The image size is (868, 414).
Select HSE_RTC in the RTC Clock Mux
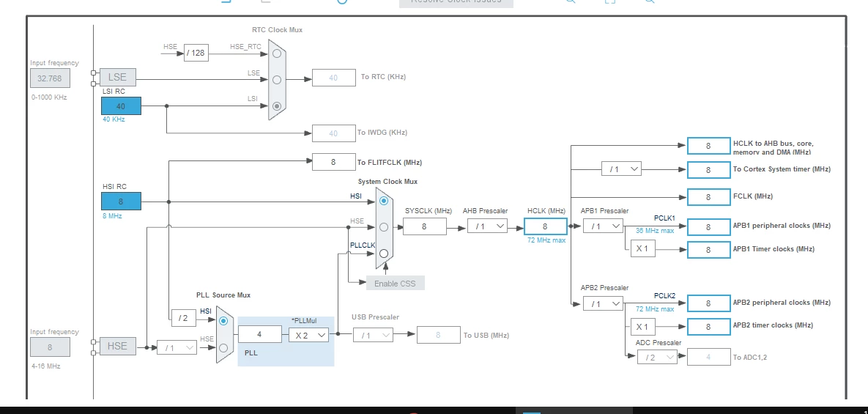click(277, 53)
